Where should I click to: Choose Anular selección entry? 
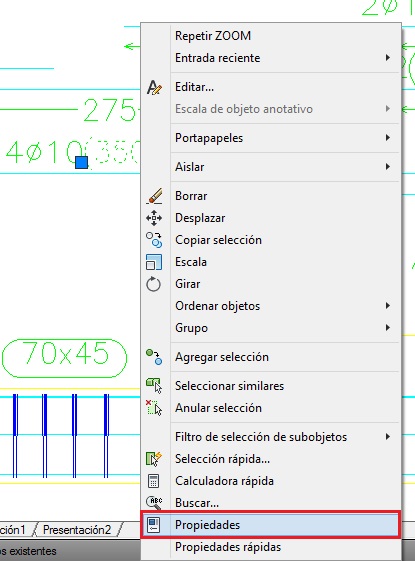270,408
